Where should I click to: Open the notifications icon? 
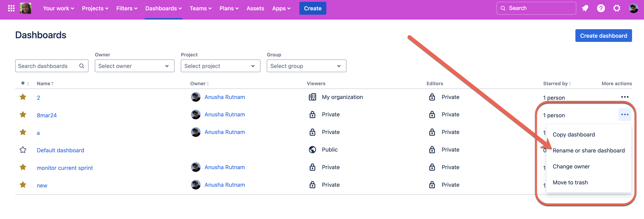tap(585, 8)
